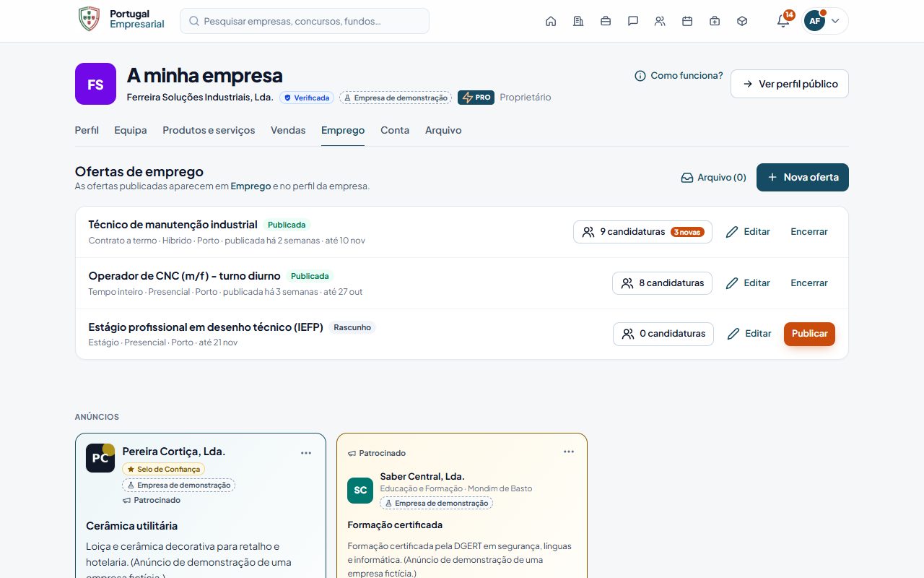The image size is (924, 578).
Task: Expand the AF user account menu
Action: [825, 21]
